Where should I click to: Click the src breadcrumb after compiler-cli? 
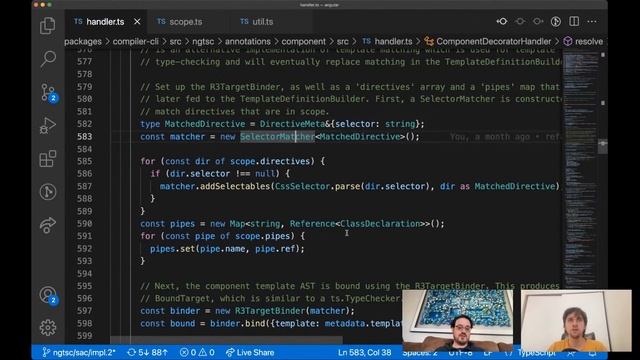tap(176, 41)
